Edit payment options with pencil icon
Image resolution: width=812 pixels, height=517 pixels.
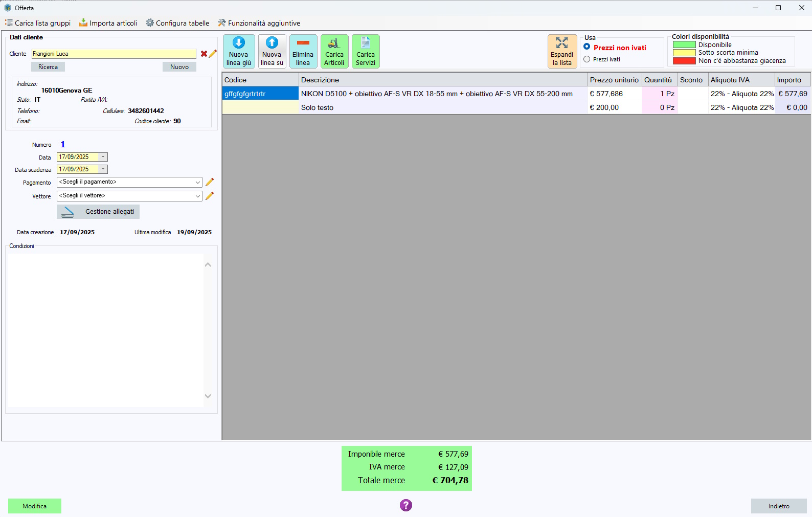[x=210, y=182]
